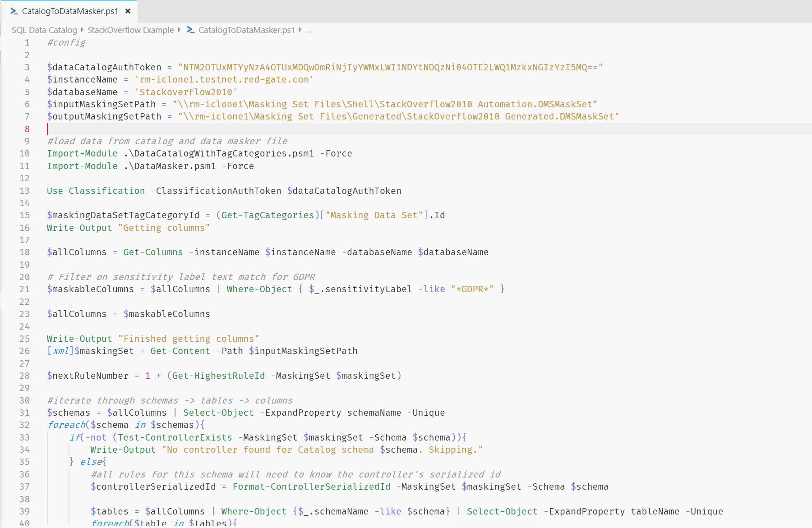Click the PowerShell icon in the breadcrumb bar

[191, 30]
